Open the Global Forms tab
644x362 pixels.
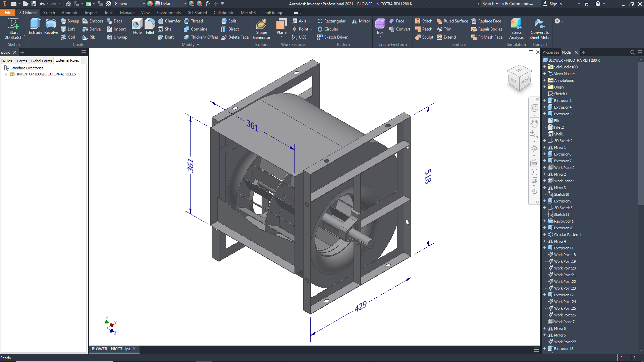[41, 61]
